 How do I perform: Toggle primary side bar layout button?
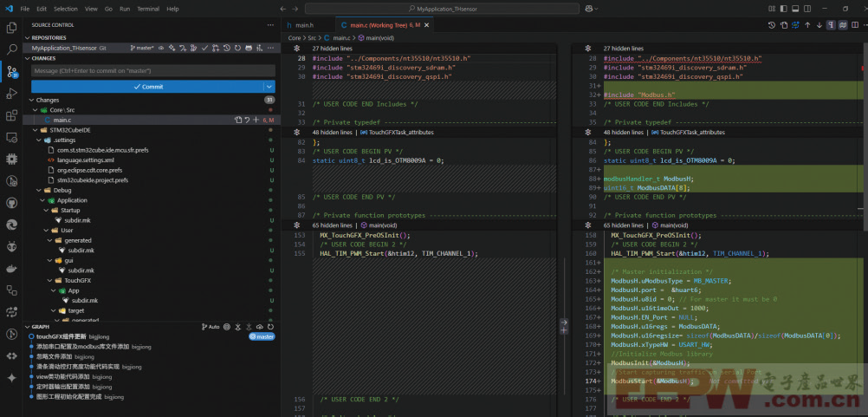784,9
